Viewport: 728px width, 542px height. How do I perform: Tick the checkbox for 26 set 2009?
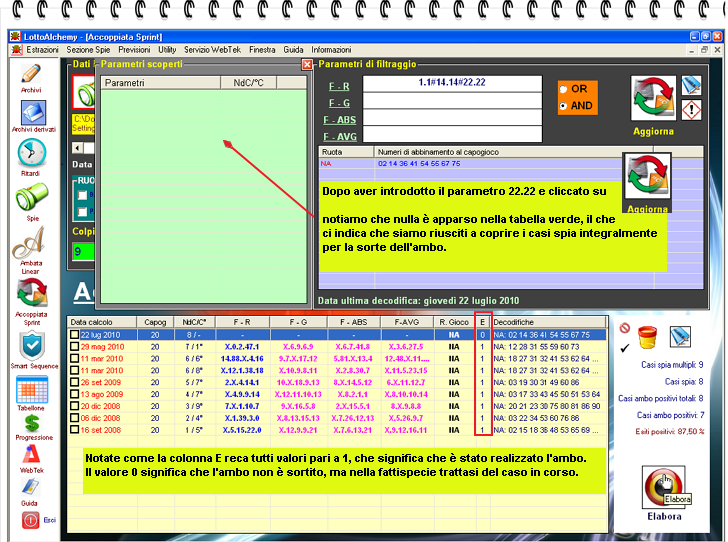coord(74,382)
